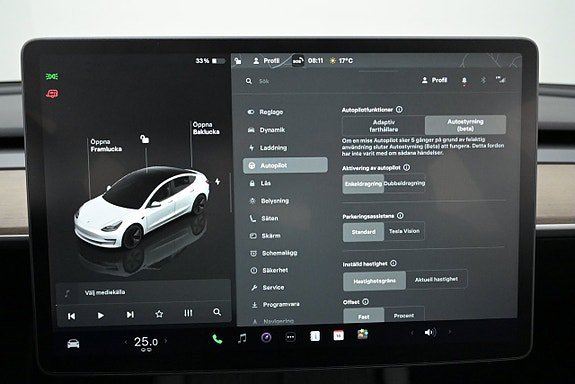
Task: Tap Välj mediekälla media source
Action: tap(105, 292)
